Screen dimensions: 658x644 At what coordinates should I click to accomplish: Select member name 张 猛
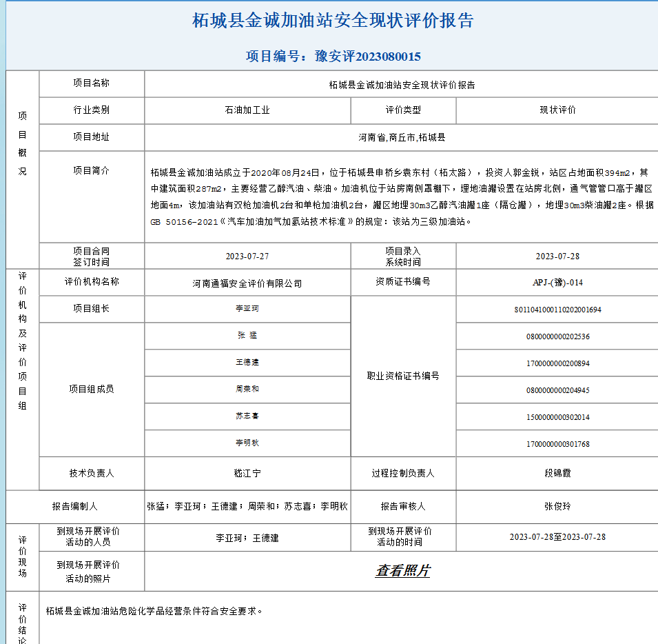247,335
